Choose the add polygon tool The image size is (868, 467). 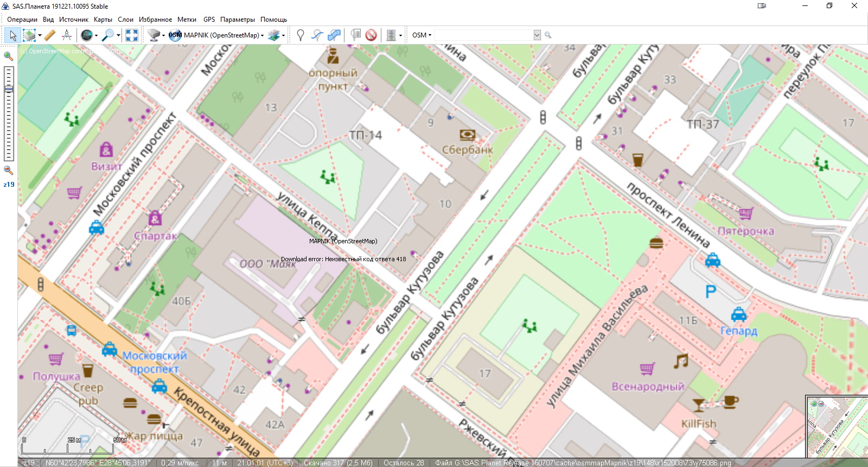(334, 35)
